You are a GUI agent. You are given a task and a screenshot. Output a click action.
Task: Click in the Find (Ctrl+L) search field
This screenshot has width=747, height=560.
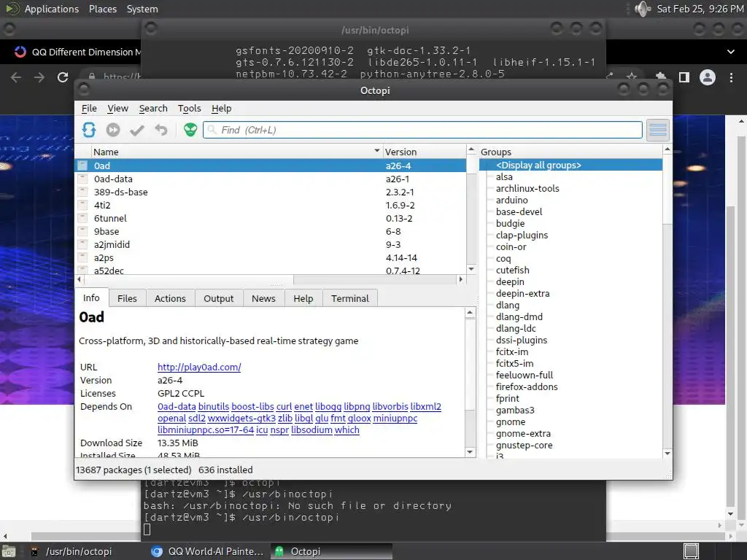(422, 130)
